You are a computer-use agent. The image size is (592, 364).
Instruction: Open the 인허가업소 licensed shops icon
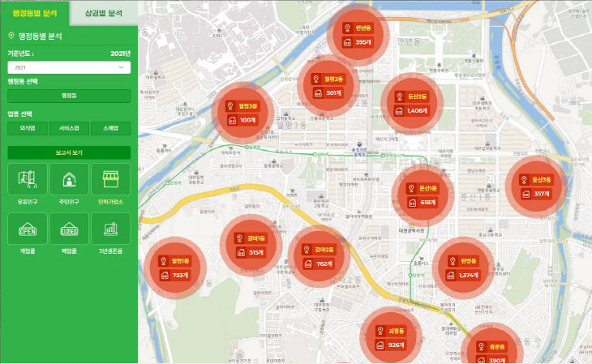[110, 178]
